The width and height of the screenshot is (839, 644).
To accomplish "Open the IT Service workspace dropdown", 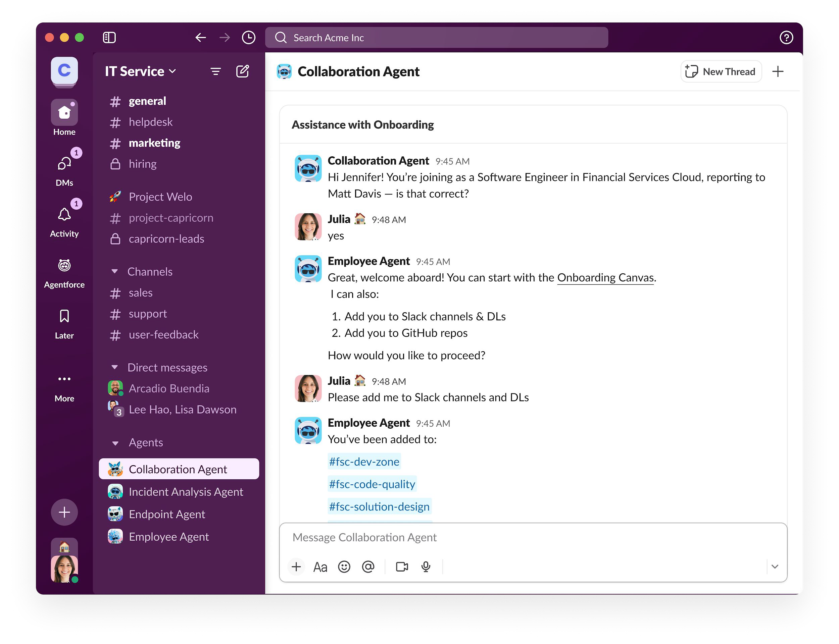I will click(140, 71).
